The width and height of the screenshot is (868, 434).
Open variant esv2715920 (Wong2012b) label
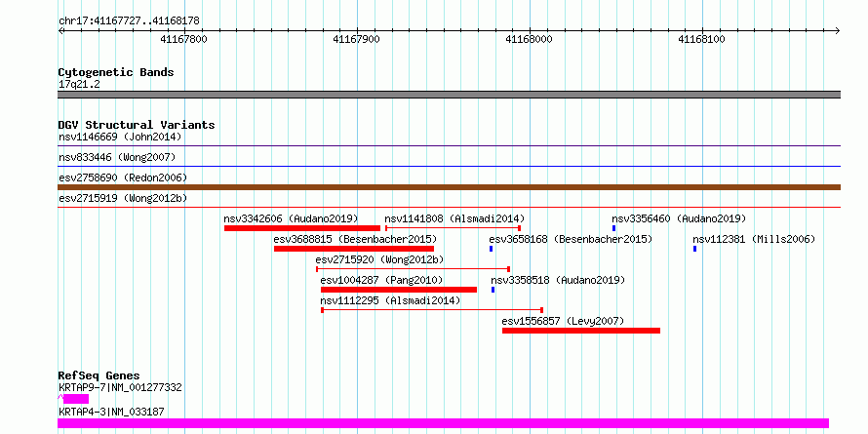[x=379, y=259]
